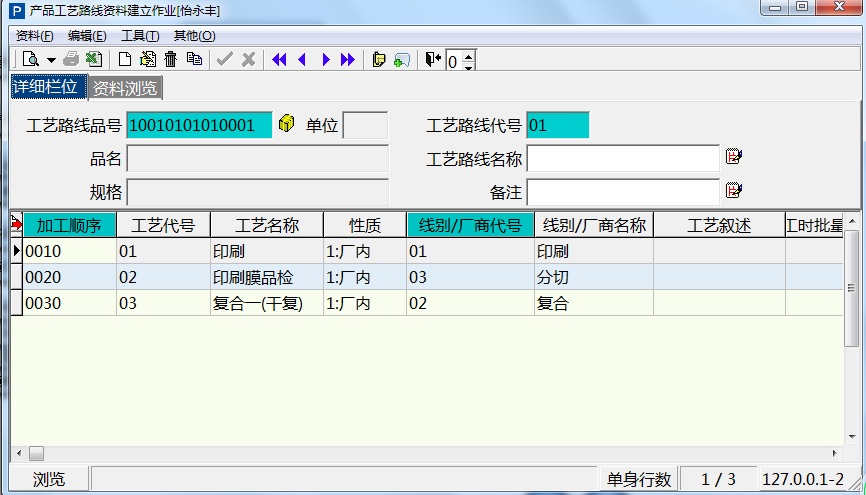The width and height of the screenshot is (866, 495).
Task: Click the 1 / 3 row count in status bar
Action: (718, 479)
